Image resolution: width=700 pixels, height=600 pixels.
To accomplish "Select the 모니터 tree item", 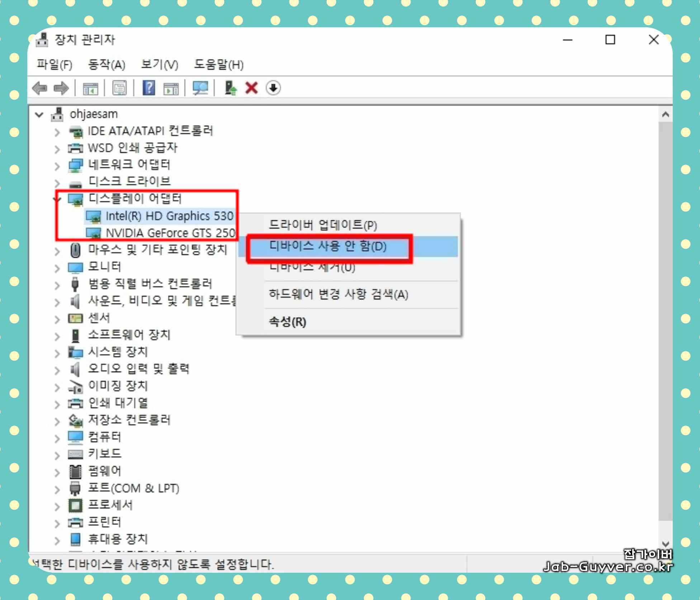I will click(x=105, y=267).
